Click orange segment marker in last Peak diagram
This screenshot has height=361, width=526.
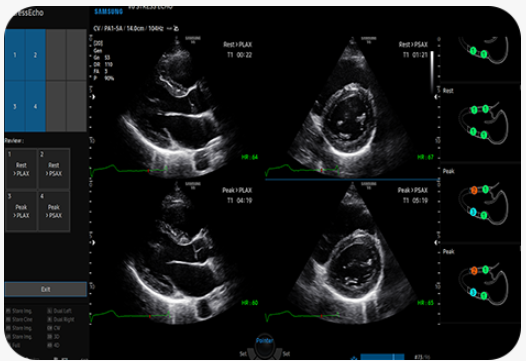click(x=474, y=270)
